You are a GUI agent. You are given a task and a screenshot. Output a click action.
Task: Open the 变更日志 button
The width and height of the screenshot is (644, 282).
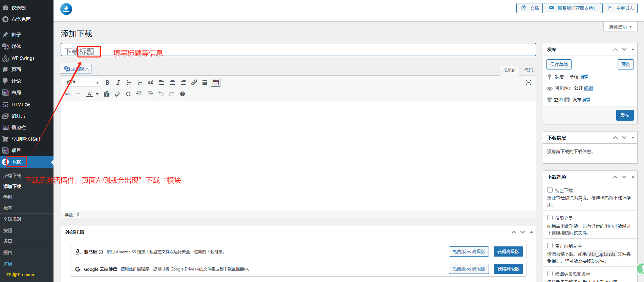point(620,8)
